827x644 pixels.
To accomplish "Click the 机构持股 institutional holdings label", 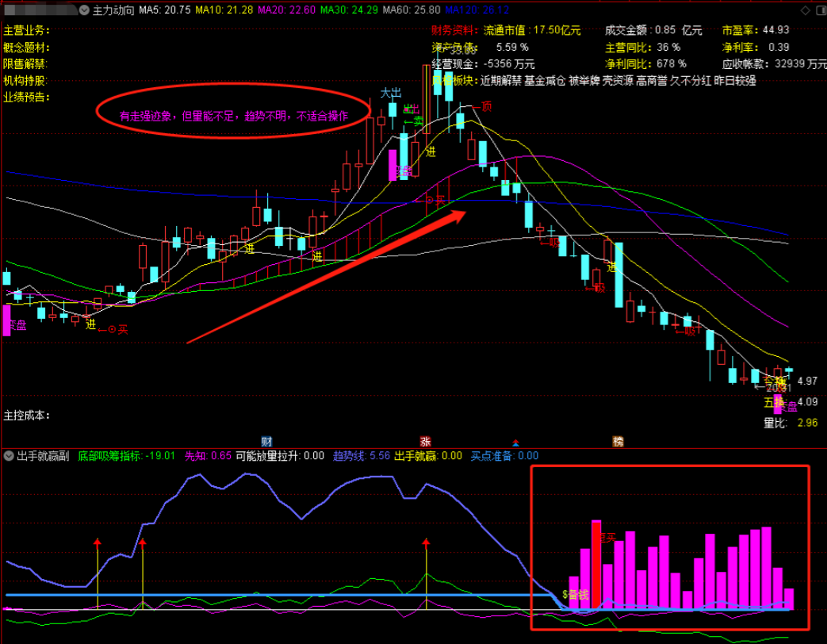I will [26, 80].
